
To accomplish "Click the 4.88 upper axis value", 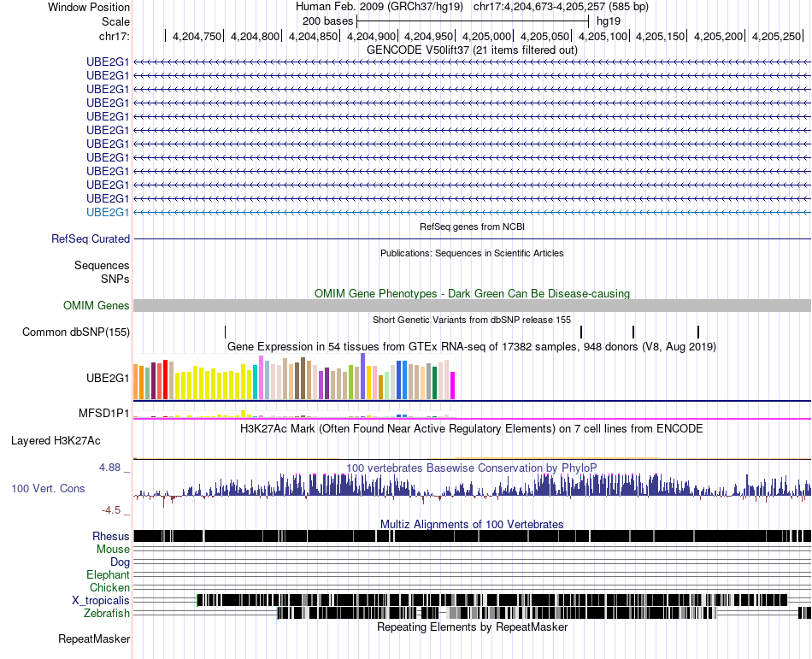I will pyautogui.click(x=109, y=468).
